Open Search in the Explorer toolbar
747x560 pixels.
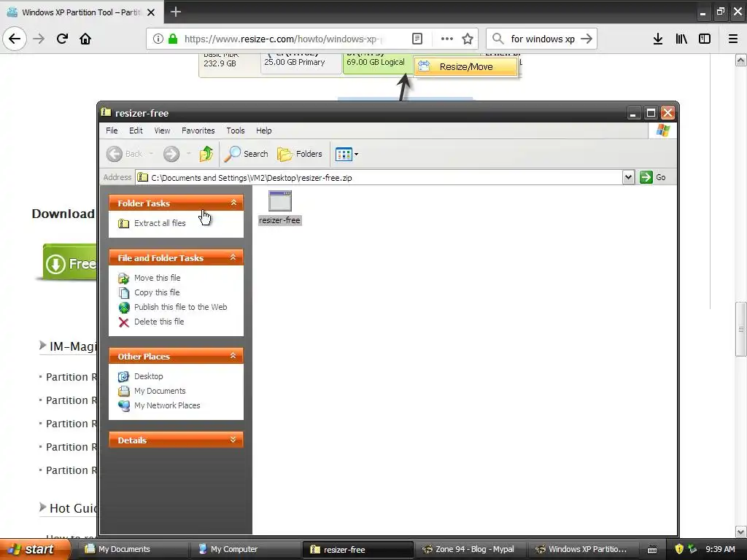point(247,154)
